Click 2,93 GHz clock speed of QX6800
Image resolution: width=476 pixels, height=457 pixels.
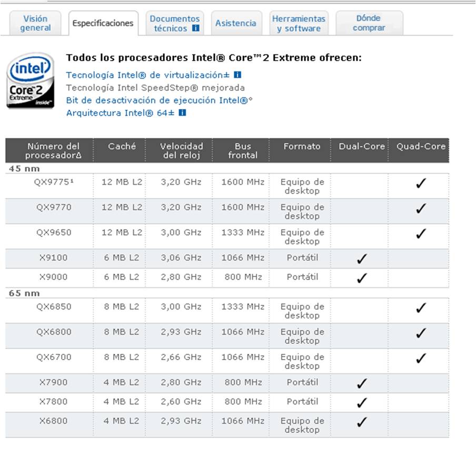[x=181, y=332]
